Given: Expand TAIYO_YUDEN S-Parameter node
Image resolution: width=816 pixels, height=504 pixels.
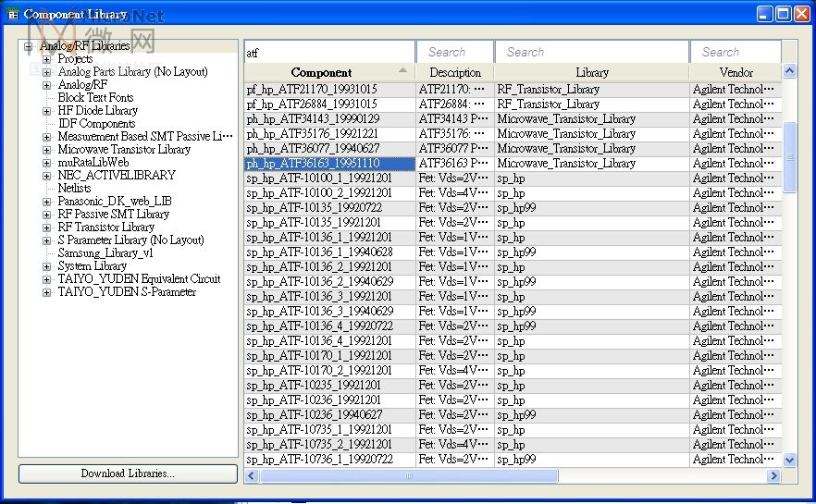Looking at the screenshot, I should click(47, 292).
